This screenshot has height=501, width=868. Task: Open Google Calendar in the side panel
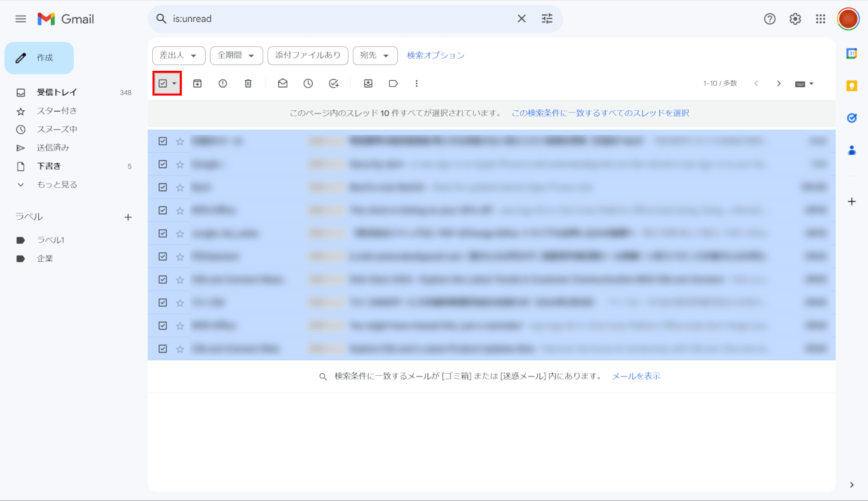pos(852,53)
